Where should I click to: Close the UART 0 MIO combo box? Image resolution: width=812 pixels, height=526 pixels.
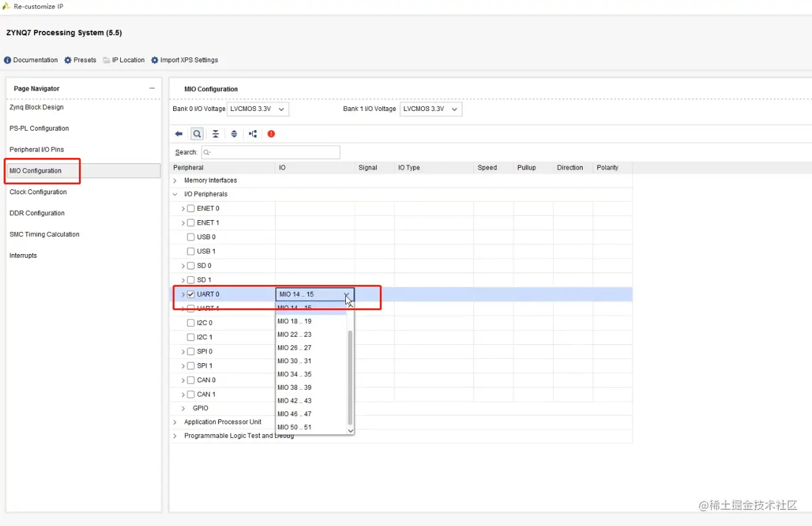[315, 294]
